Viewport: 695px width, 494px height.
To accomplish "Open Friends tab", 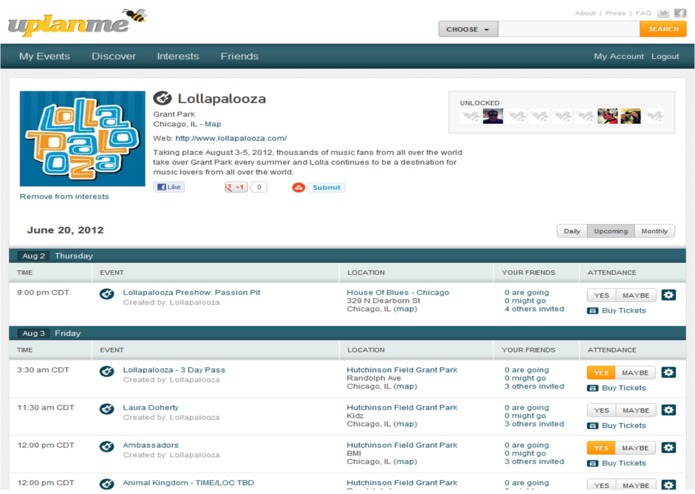I will (x=239, y=56).
